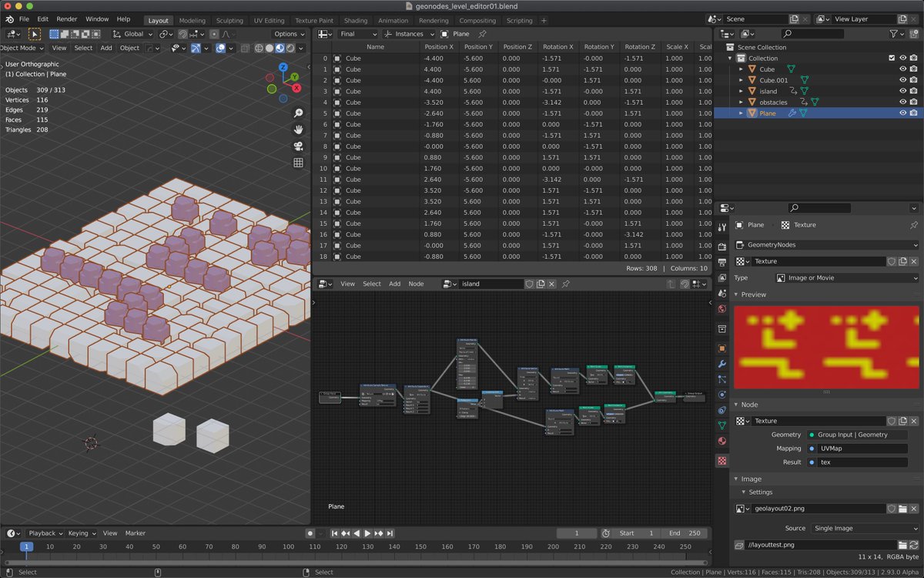This screenshot has width=924, height=578.
Task: Click the Keying popover button
Action: [82, 533]
